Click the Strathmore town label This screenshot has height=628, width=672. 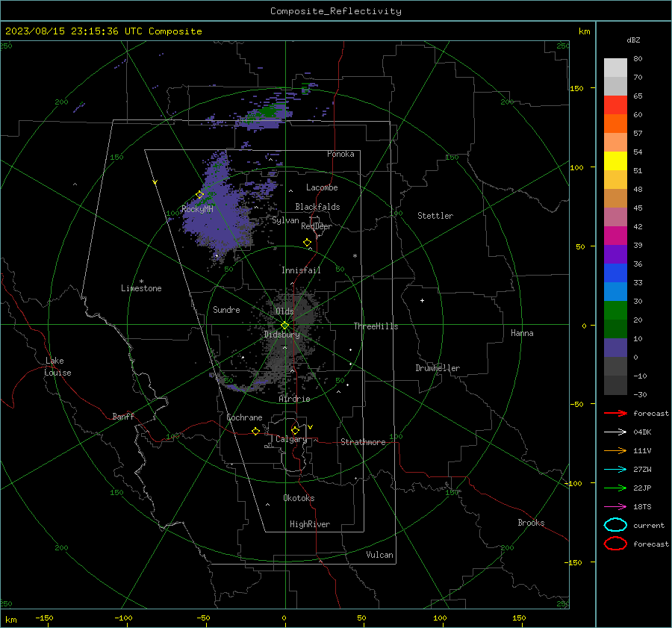click(x=363, y=442)
